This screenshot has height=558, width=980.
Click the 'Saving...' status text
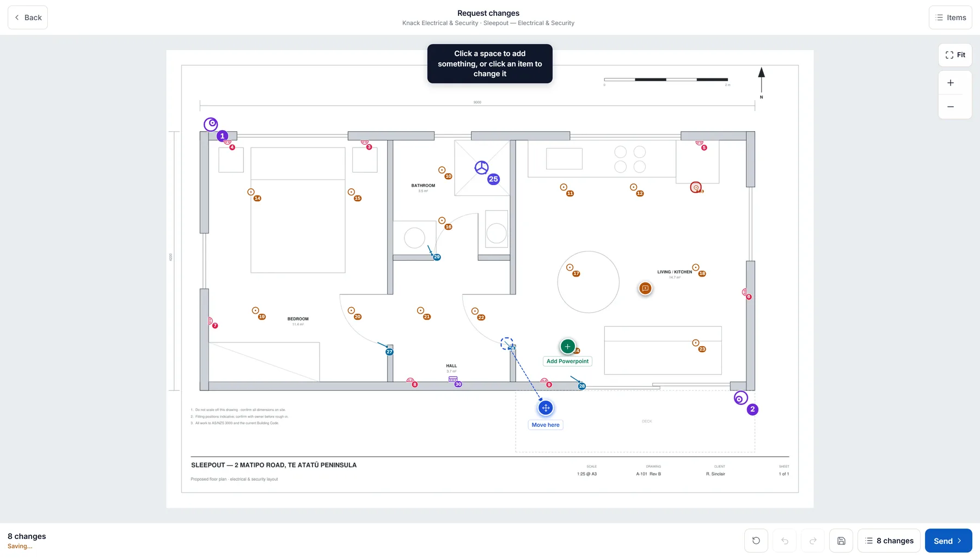[20, 547]
